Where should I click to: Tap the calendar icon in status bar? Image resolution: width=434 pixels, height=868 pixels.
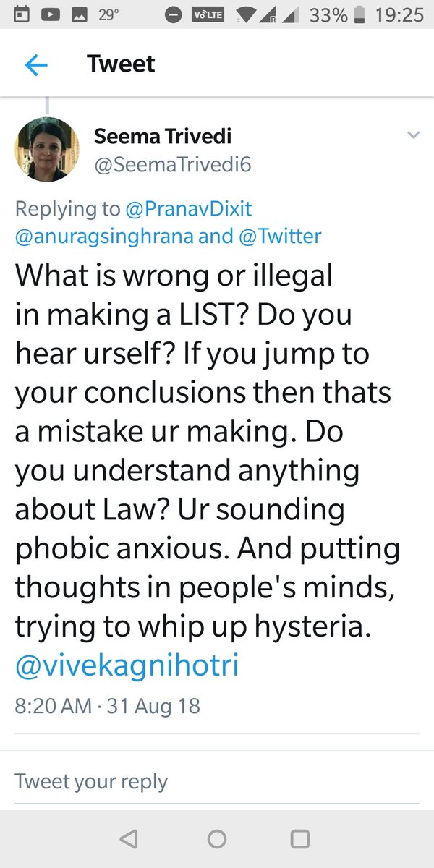tap(22, 14)
